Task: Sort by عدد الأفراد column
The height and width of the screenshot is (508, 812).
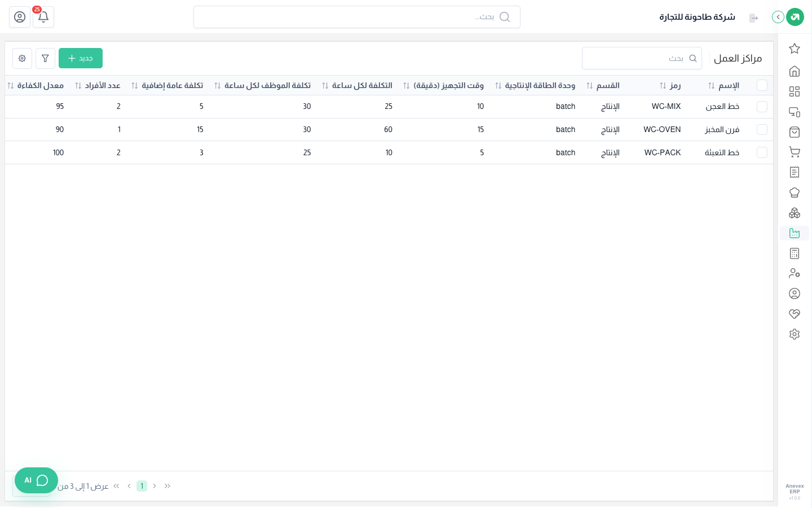Action: (x=98, y=86)
